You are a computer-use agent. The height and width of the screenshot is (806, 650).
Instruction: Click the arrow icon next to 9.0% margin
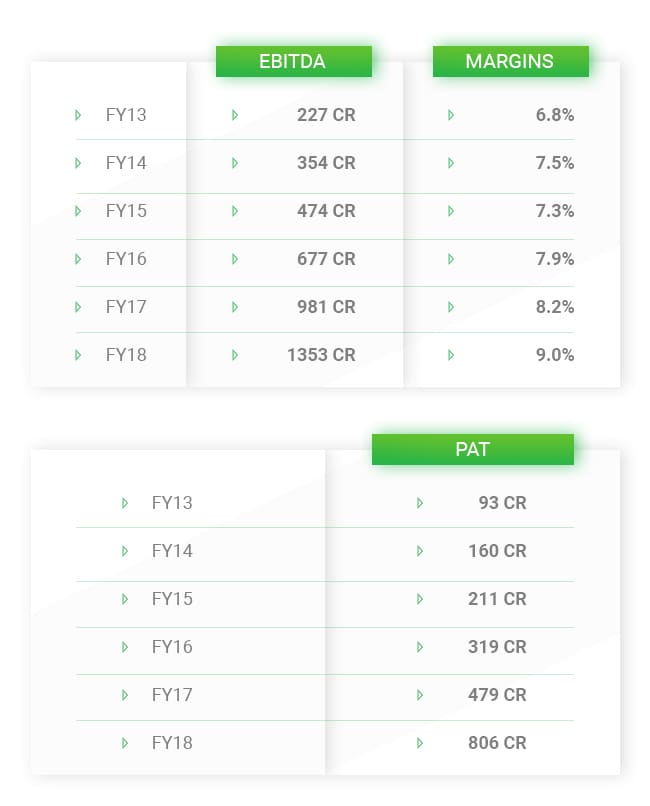pos(451,355)
